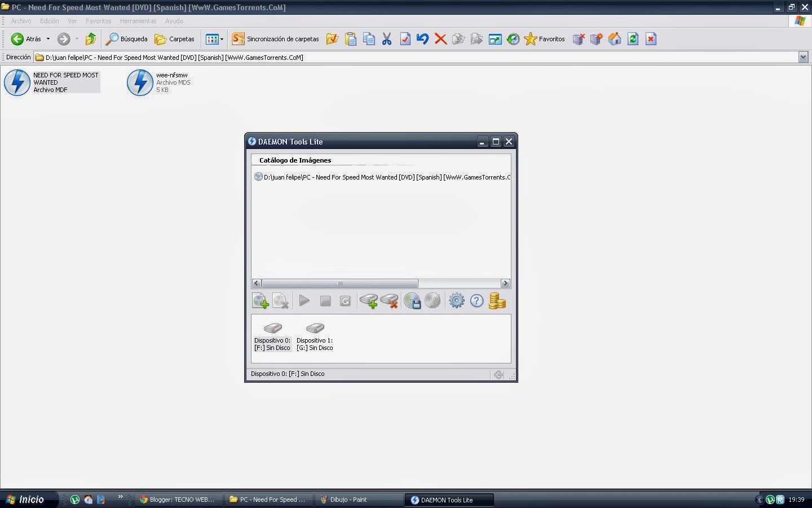This screenshot has width=812, height=508.
Task: Click the Paste clipboard icon in toolbar
Action: tap(351, 39)
